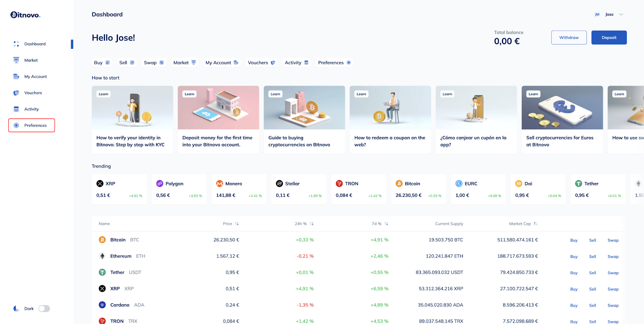Click Sell in the Ethereum row
The width and height of the screenshot is (644, 324).
(592, 256)
